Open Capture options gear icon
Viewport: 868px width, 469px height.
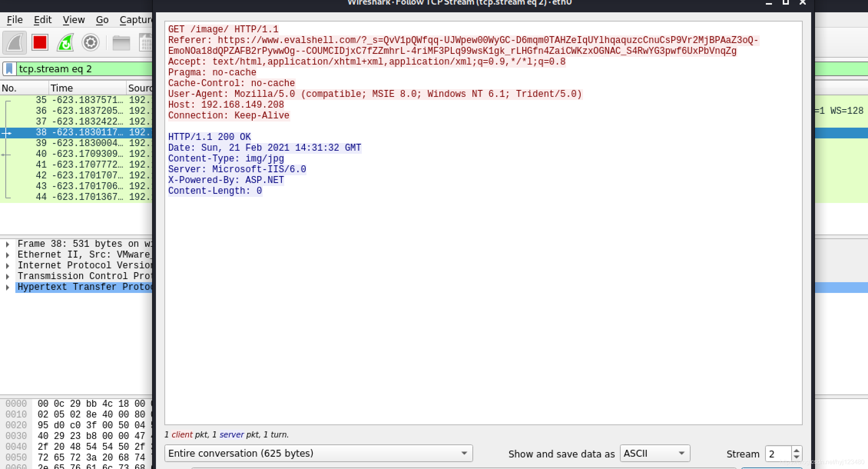click(91, 43)
